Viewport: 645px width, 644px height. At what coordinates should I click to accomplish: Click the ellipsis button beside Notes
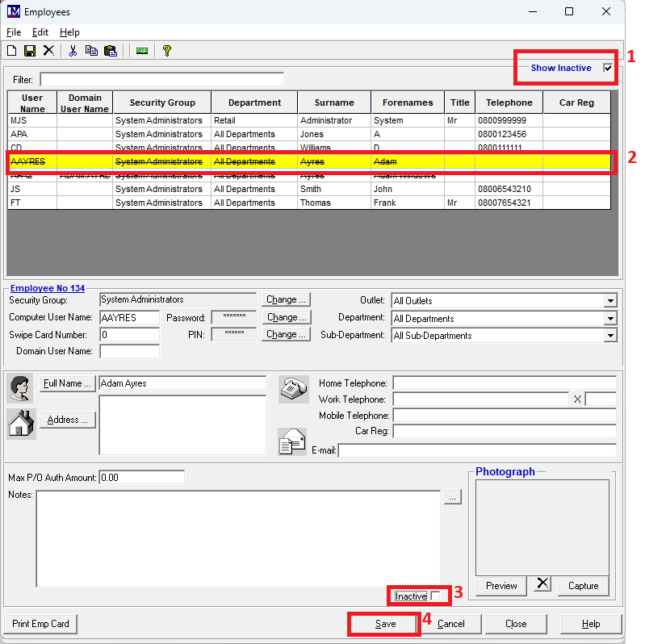[453, 497]
